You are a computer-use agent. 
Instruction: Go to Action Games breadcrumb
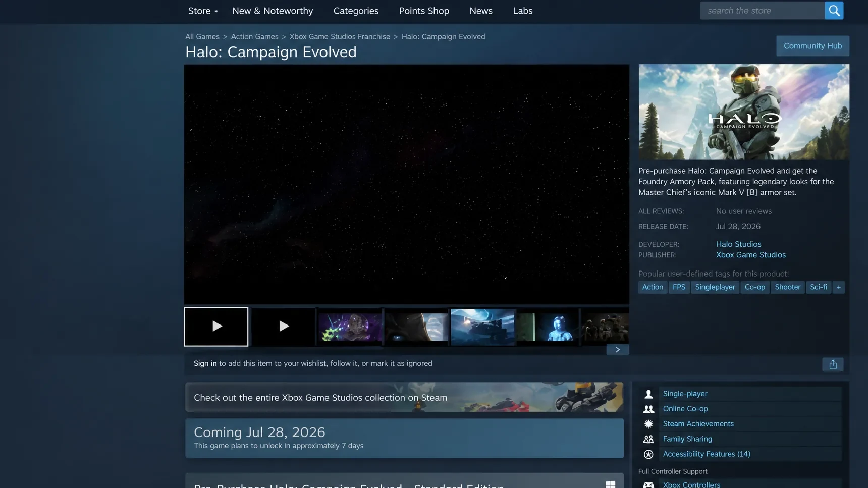[x=255, y=37]
